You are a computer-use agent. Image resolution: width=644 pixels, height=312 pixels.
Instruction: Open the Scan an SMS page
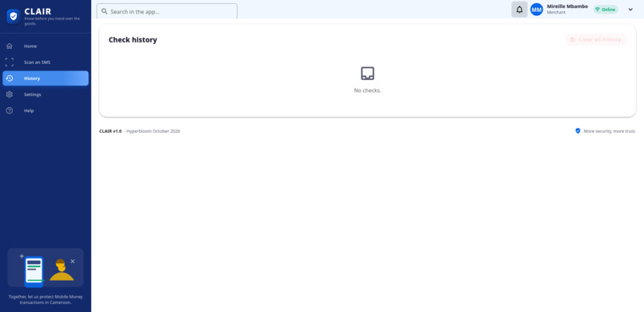coord(46,62)
